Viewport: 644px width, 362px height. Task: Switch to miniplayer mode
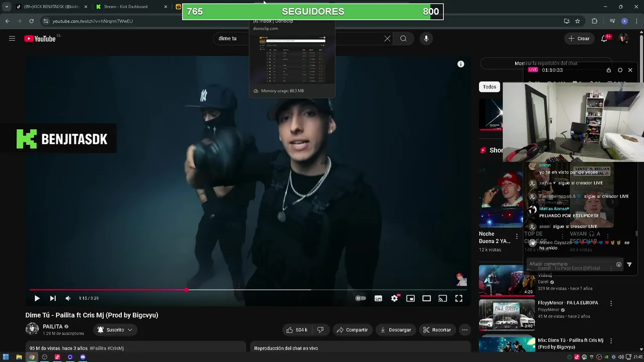[x=411, y=298]
